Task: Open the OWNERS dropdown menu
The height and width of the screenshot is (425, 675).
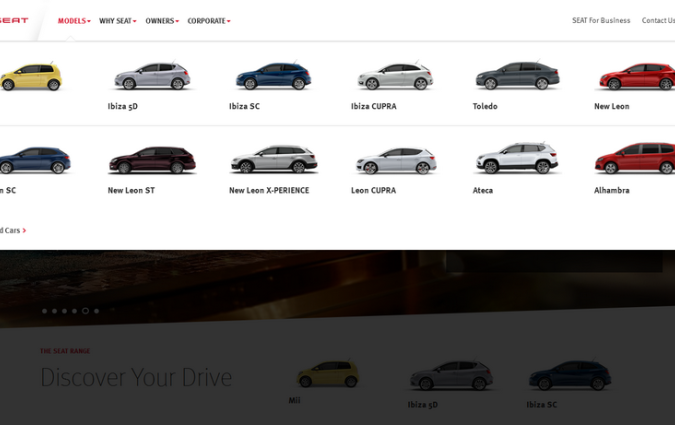Action: pos(162,21)
